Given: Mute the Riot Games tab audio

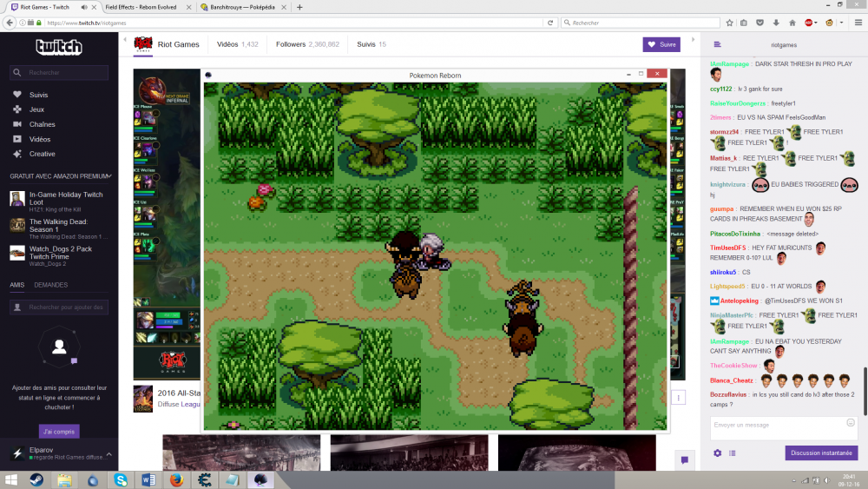Looking at the screenshot, I should point(84,7).
